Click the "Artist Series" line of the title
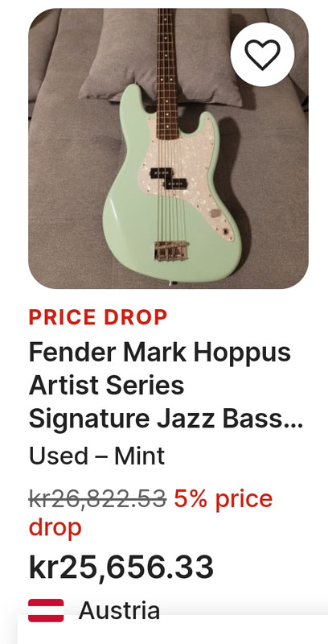The height and width of the screenshot is (644, 328). [107, 386]
